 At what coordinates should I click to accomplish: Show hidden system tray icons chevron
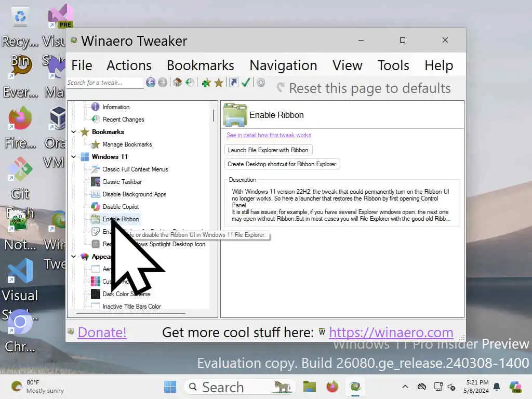405,387
